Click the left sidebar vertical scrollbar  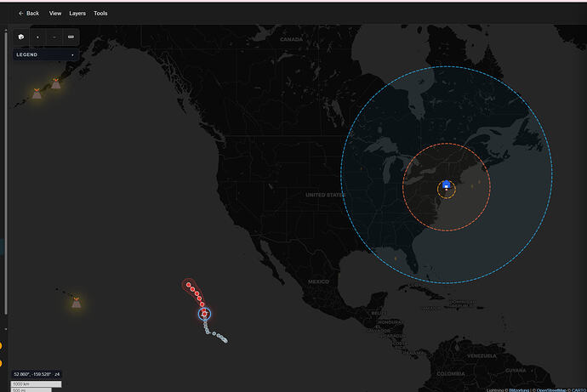coord(6,173)
